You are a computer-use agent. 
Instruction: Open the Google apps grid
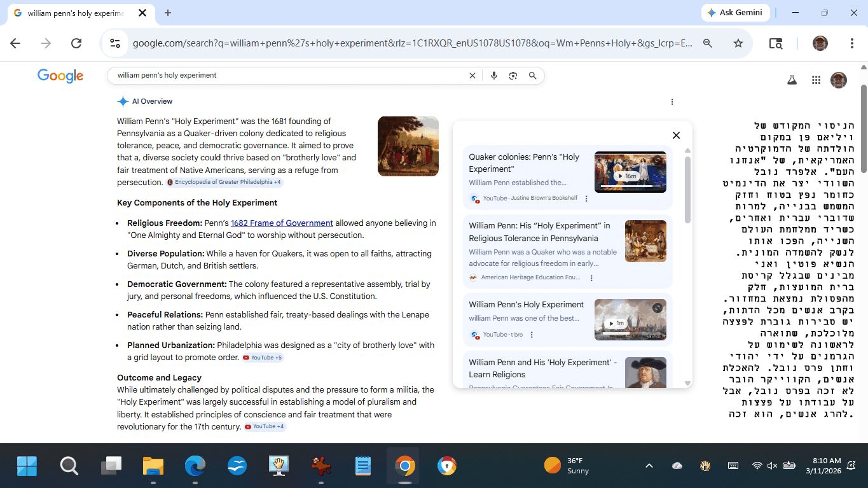[x=816, y=80]
